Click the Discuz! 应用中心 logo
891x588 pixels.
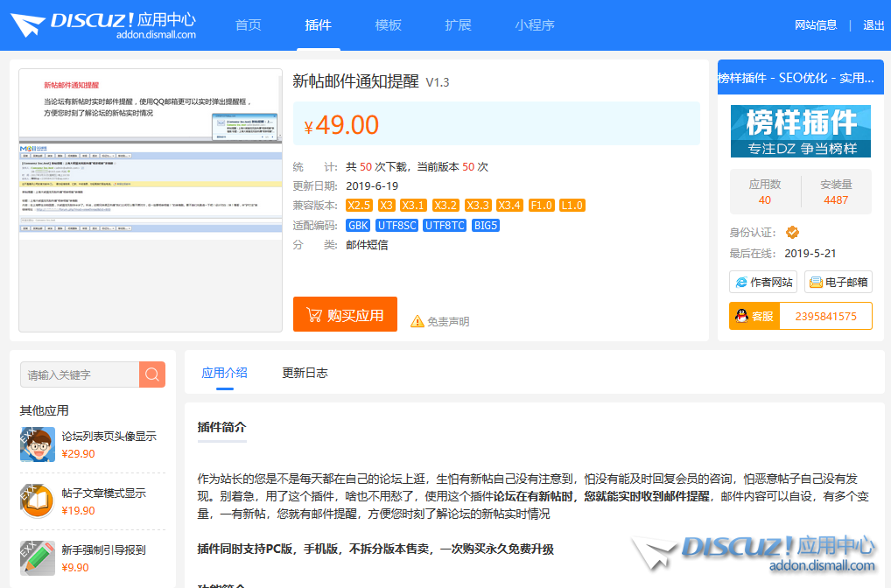click(x=103, y=25)
